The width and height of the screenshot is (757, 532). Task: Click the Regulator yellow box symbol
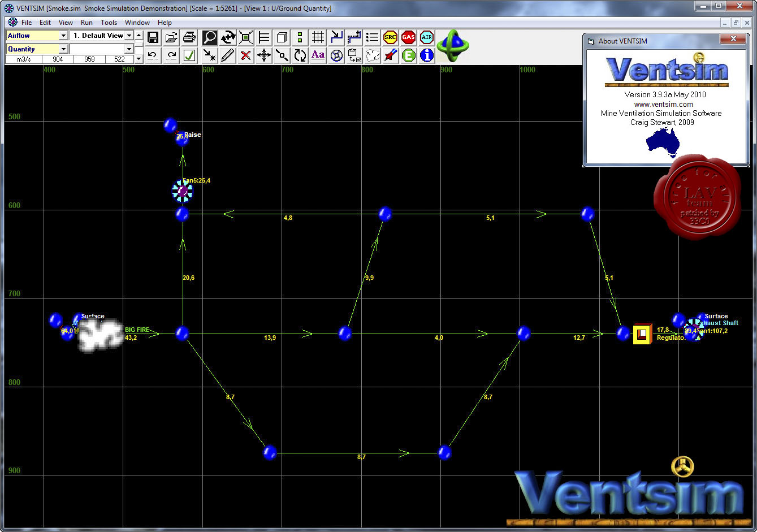[x=642, y=334]
